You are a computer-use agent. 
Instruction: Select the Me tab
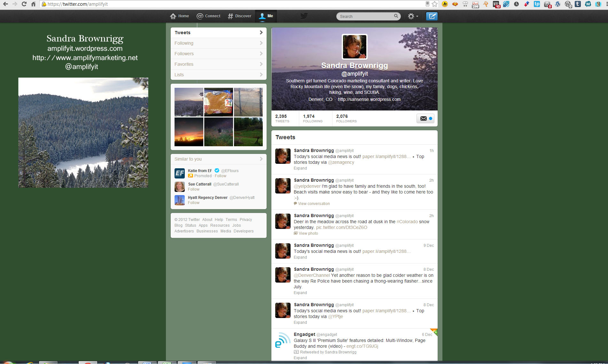[266, 16]
